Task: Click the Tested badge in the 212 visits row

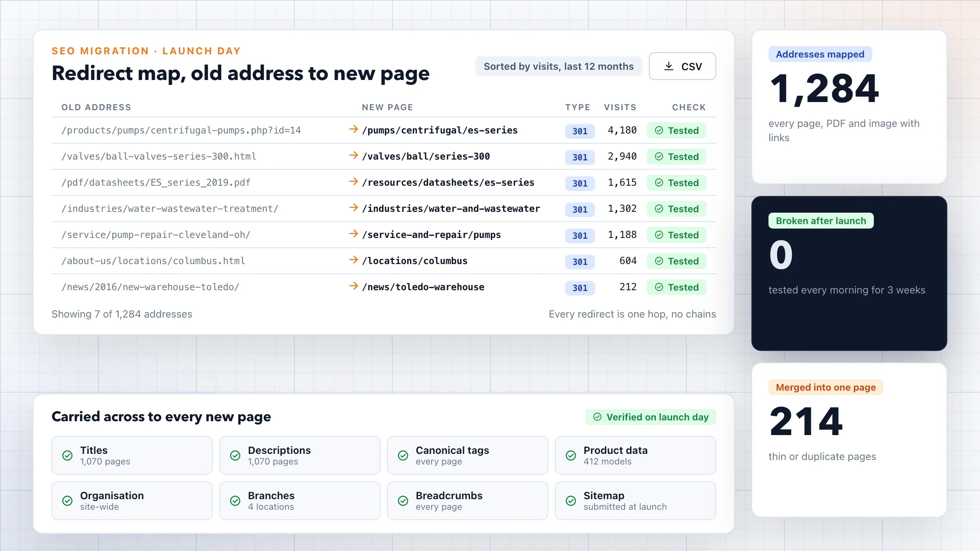Action: [677, 287]
